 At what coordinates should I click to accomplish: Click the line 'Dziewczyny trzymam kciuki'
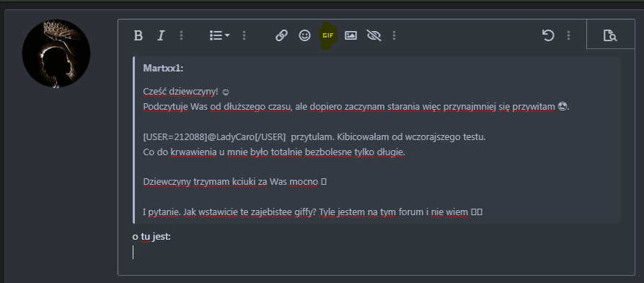pyautogui.click(x=234, y=181)
